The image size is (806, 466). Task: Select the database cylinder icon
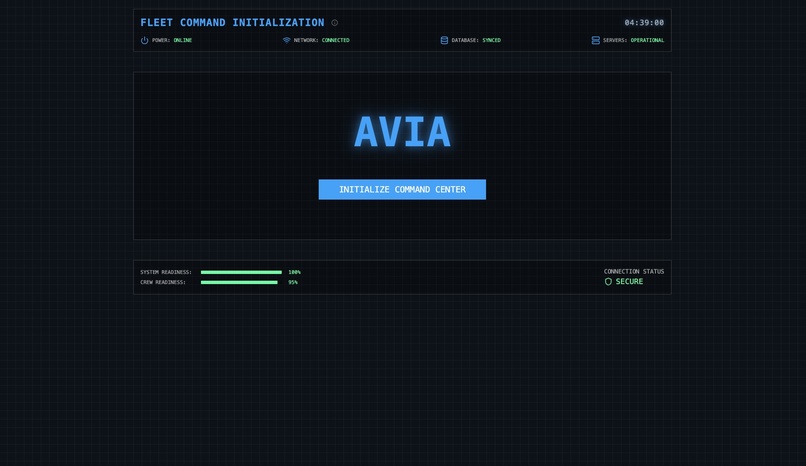[444, 40]
